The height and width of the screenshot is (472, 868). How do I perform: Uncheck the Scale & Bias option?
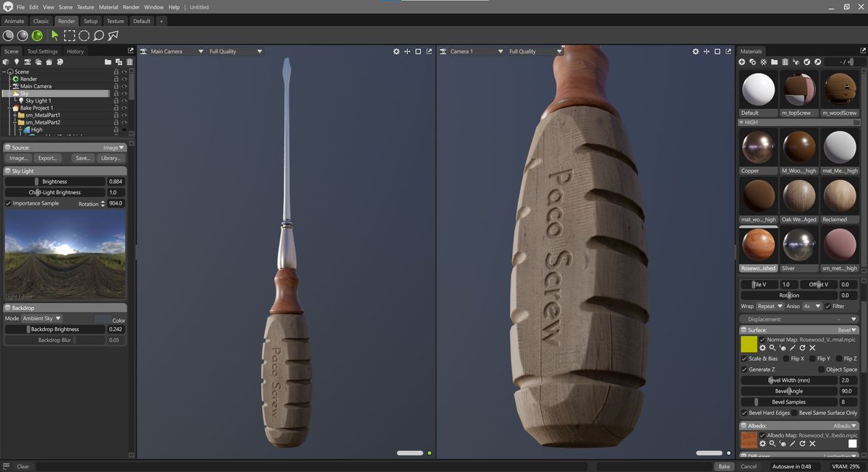click(x=744, y=359)
